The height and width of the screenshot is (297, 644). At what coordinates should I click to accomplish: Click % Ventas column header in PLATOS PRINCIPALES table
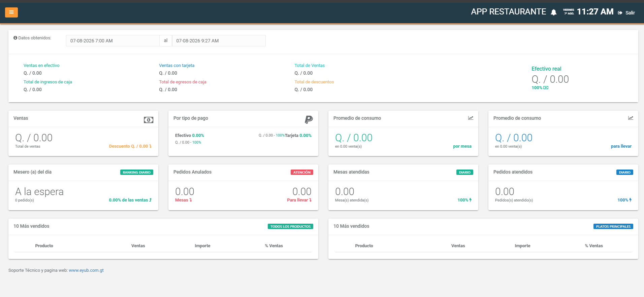(x=594, y=246)
